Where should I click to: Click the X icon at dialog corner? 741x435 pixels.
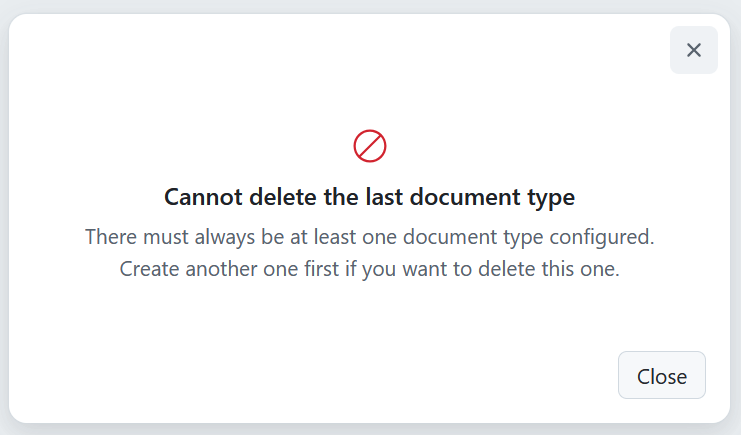point(694,50)
